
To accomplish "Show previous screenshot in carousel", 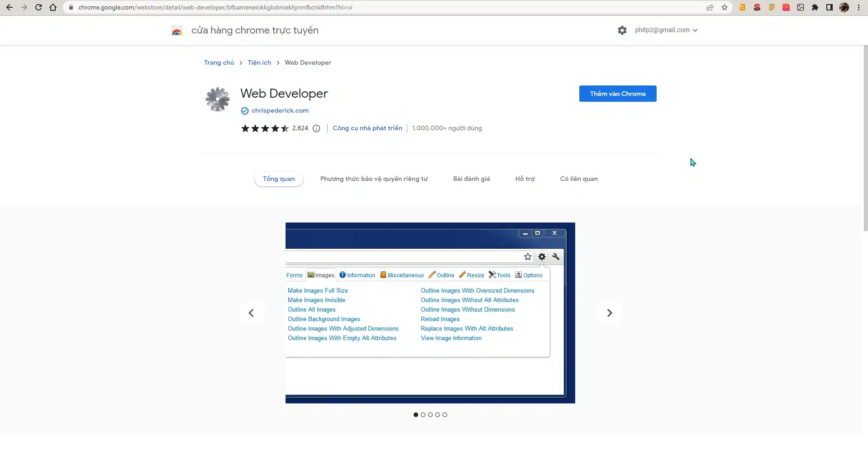I will 251,313.
